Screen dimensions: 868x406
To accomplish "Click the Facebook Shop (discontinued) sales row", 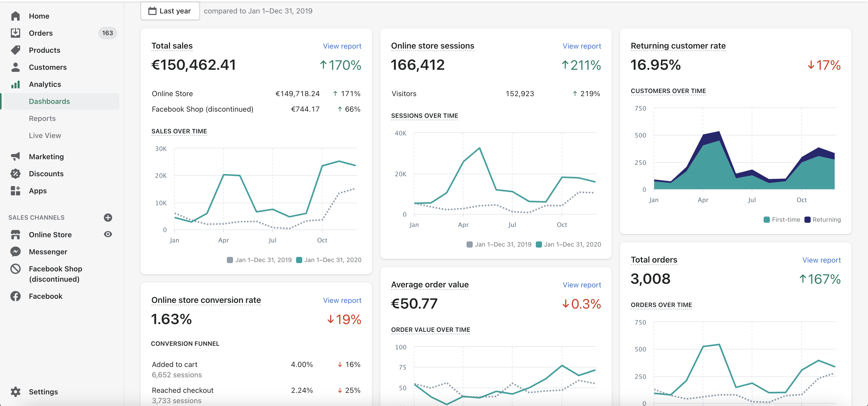I will point(256,109).
